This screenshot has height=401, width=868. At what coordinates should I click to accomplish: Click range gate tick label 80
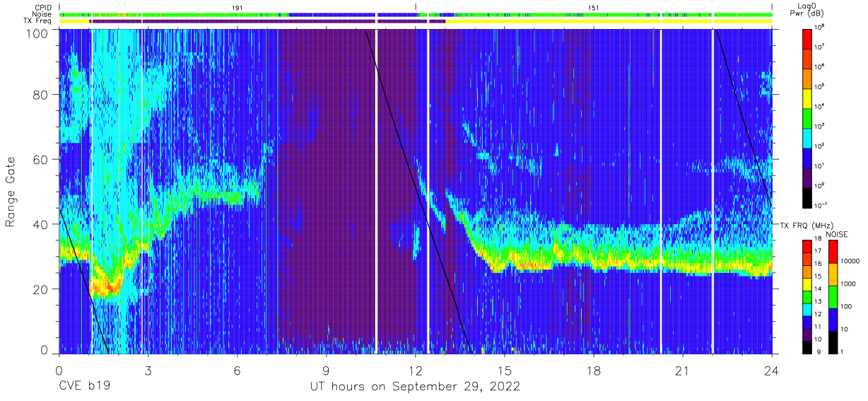tap(40, 95)
